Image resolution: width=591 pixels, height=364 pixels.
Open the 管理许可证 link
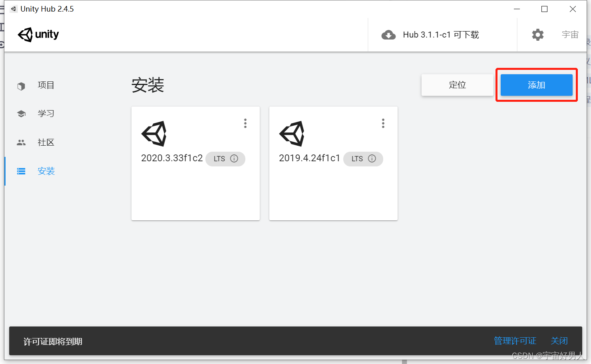(515, 341)
